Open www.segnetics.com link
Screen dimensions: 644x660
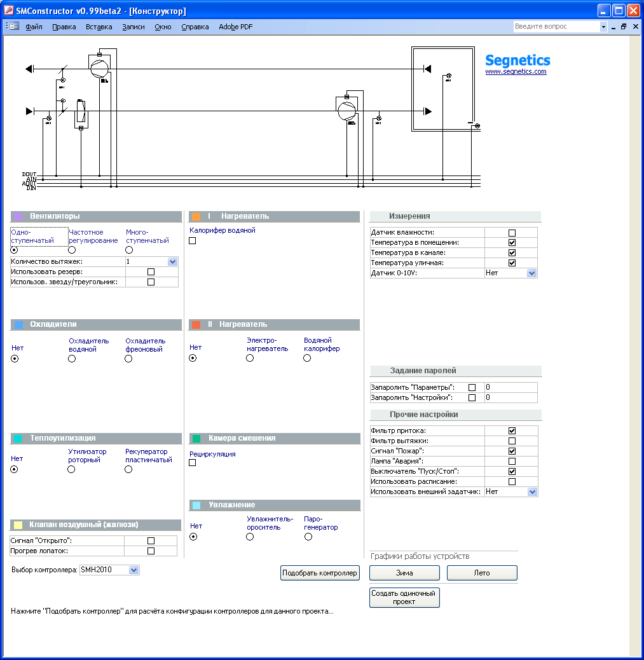(516, 72)
